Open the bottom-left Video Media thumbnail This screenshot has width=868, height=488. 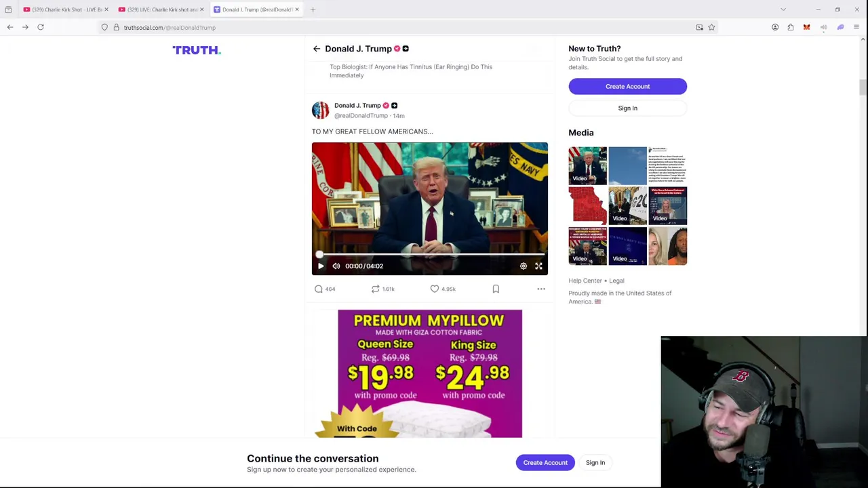click(588, 245)
